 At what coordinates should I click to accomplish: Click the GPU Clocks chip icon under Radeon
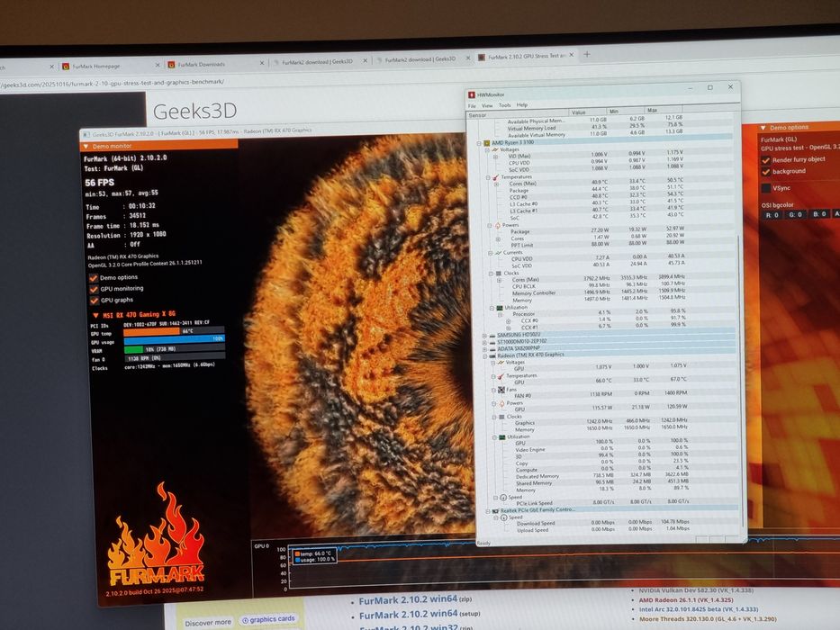pyautogui.click(x=502, y=417)
